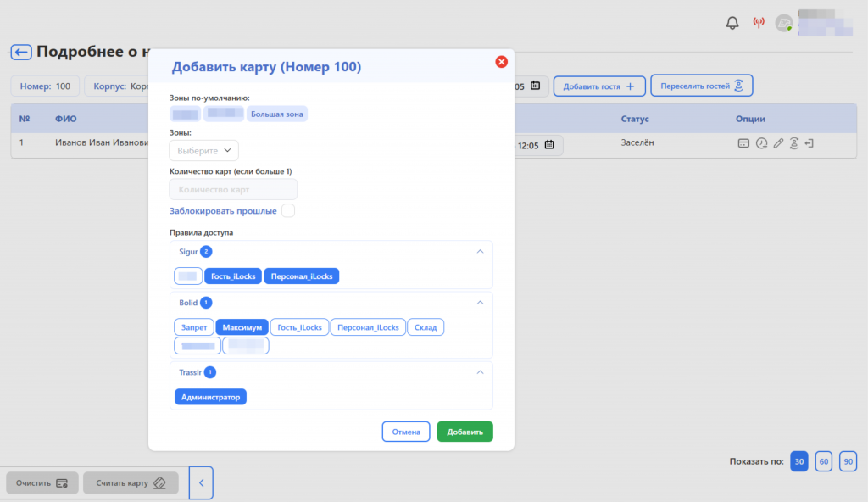This screenshot has height=502, width=868.
Task: Open the user avatar in the header
Action: 784,23
